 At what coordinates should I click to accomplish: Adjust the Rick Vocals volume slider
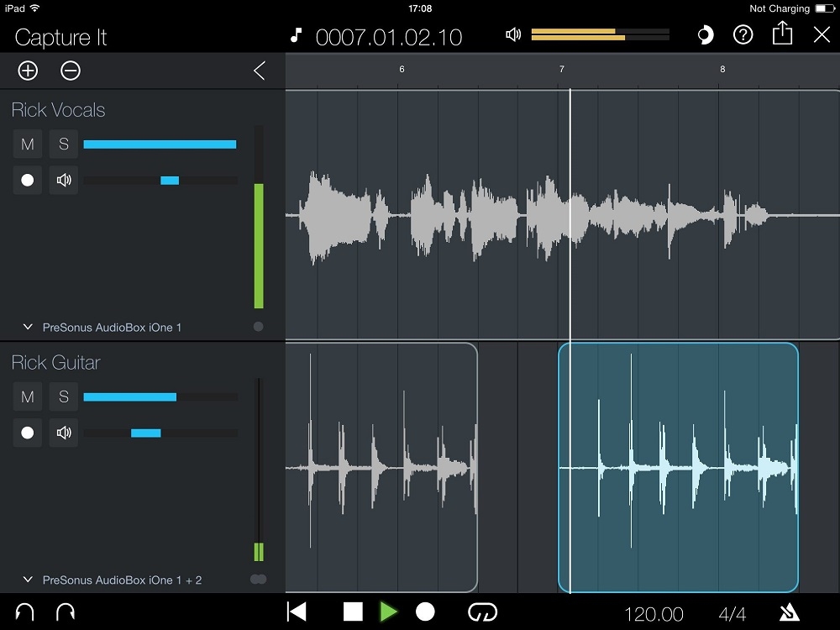pos(160,144)
